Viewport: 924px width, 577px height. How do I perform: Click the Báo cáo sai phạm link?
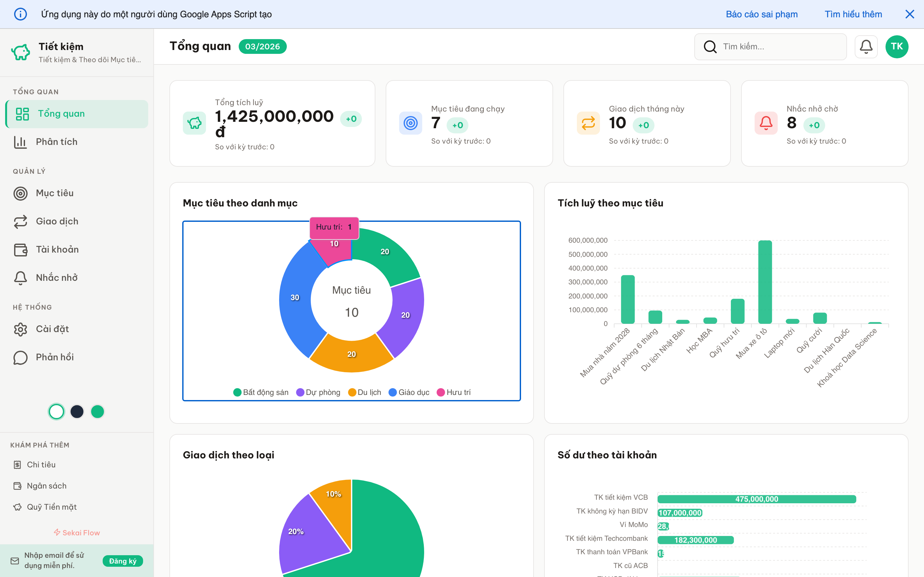[x=761, y=14]
